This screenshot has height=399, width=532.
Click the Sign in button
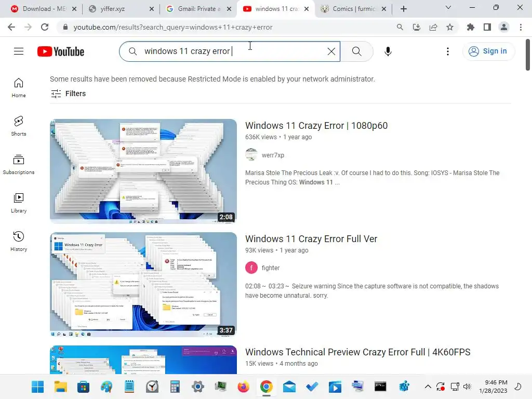coord(488,51)
